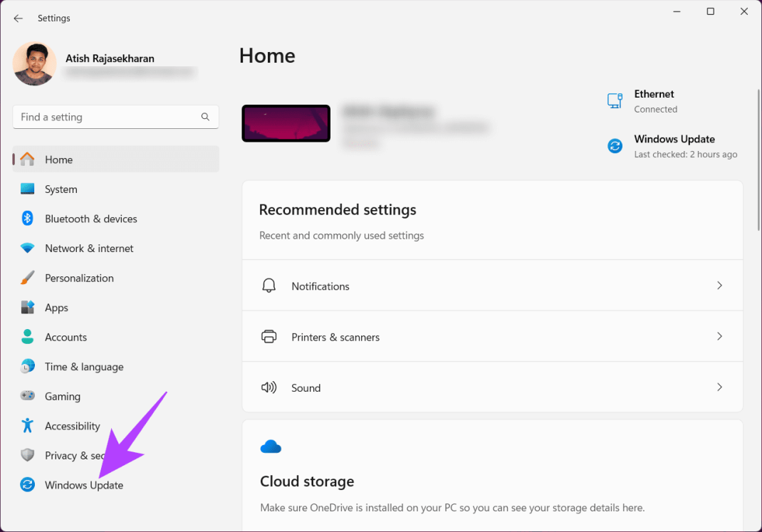The image size is (762, 532).
Task: Click the Ethernet Connected status icon
Action: coord(614,100)
